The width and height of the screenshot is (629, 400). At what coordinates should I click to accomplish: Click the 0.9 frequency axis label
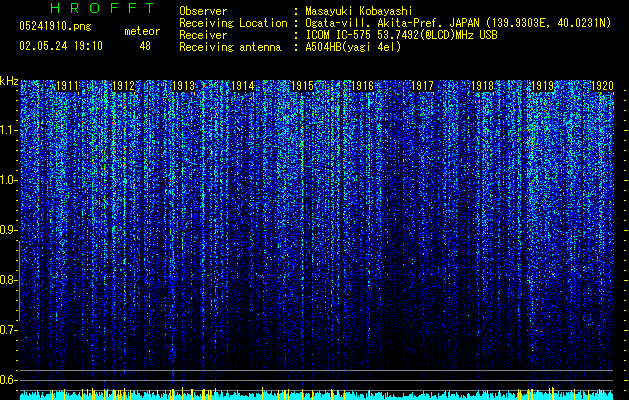click(8, 230)
